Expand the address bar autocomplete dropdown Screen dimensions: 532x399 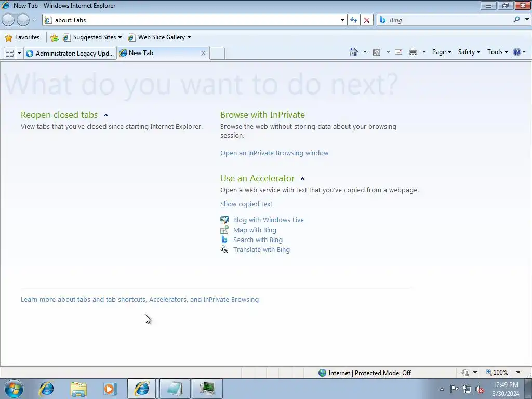342,20
